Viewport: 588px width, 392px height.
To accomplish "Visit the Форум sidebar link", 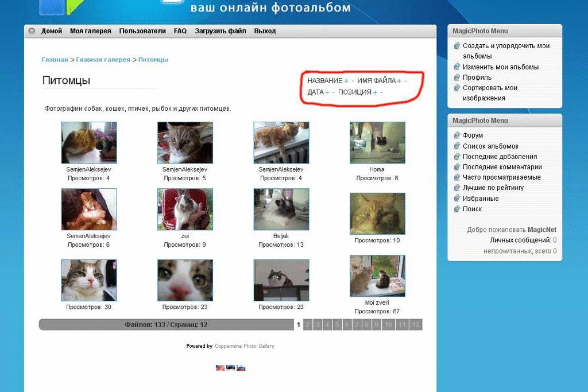I will coord(473,135).
